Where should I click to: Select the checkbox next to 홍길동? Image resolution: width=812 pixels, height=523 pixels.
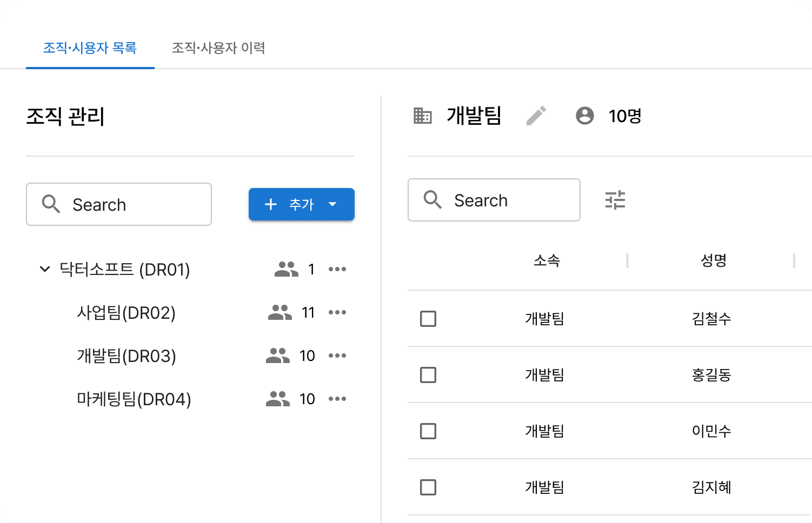pos(428,375)
